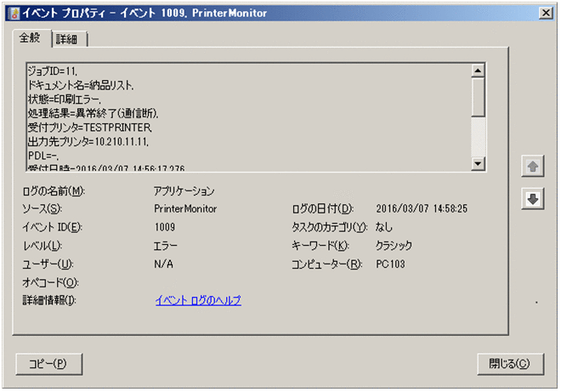Click the 受付プリンタ=TESTPRINTER line
This screenshot has width=561, height=392.
[x=90, y=128]
